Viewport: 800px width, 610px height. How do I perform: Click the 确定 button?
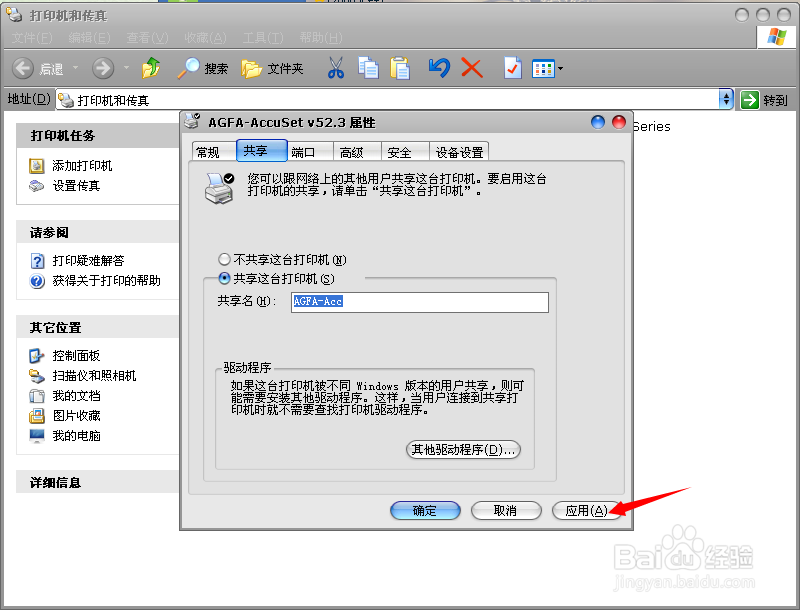click(x=425, y=511)
